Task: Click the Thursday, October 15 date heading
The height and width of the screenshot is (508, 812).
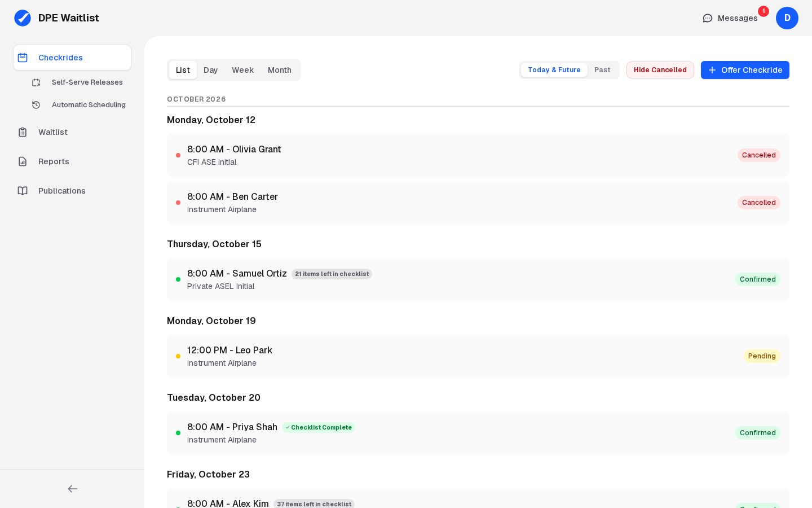Action: (214, 244)
